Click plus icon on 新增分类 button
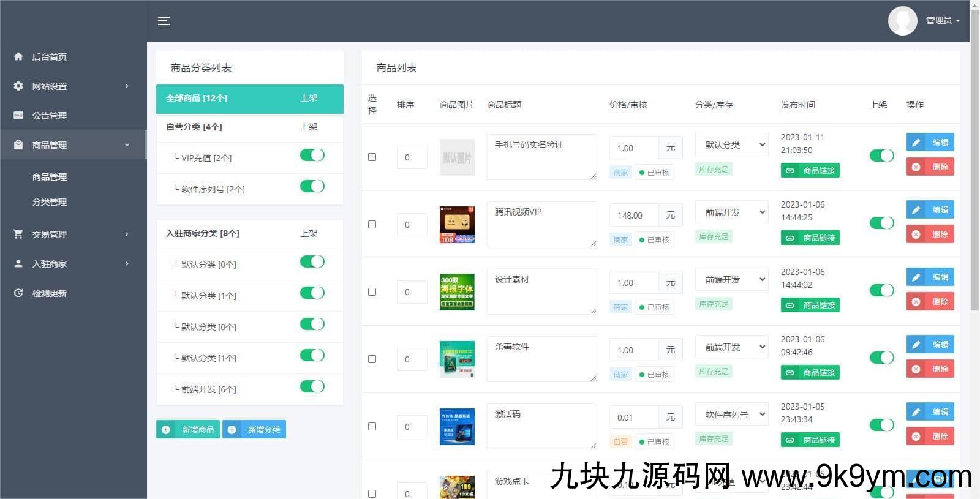The image size is (980, 499). click(232, 430)
